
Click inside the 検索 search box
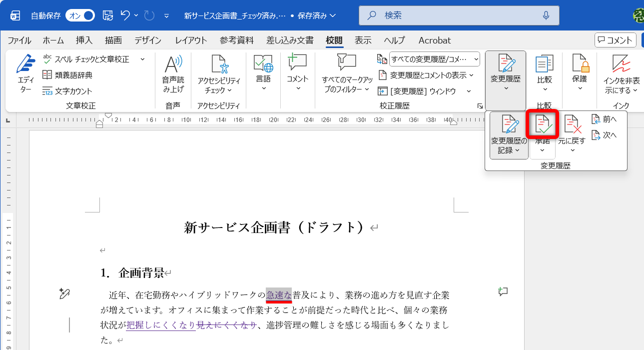[x=458, y=15]
